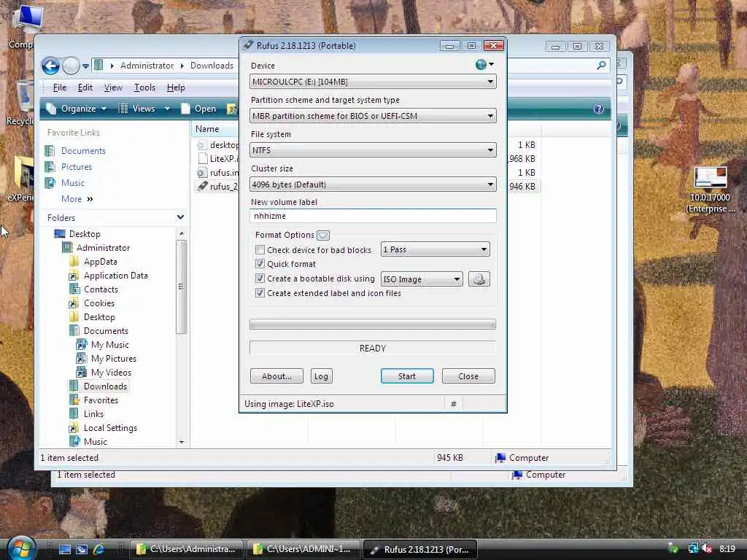Screen dimensions: 747x560
Task: Collapse the Folders pane chevron
Action: point(180,217)
